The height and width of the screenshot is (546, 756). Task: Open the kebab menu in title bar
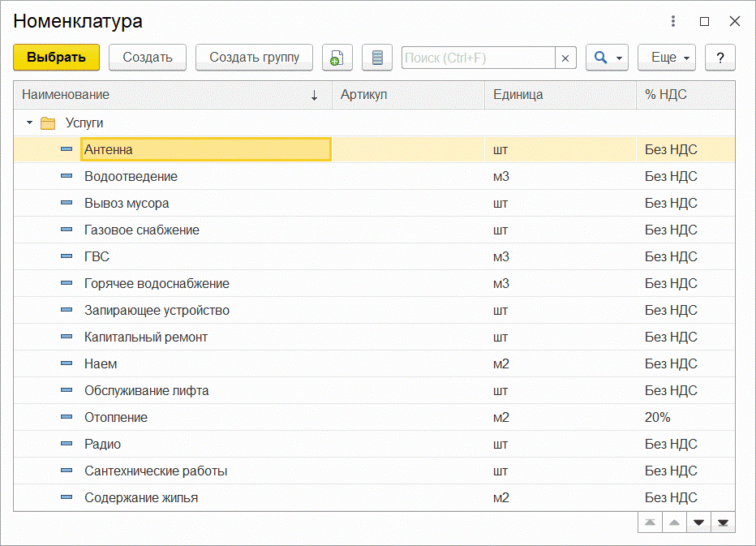pos(672,21)
